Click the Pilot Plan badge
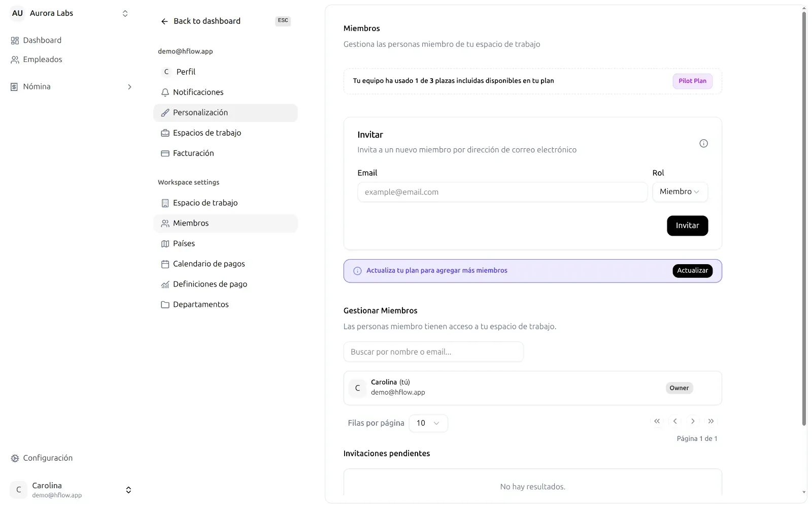Viewport: 812px width, 508px height. [692, 81]
